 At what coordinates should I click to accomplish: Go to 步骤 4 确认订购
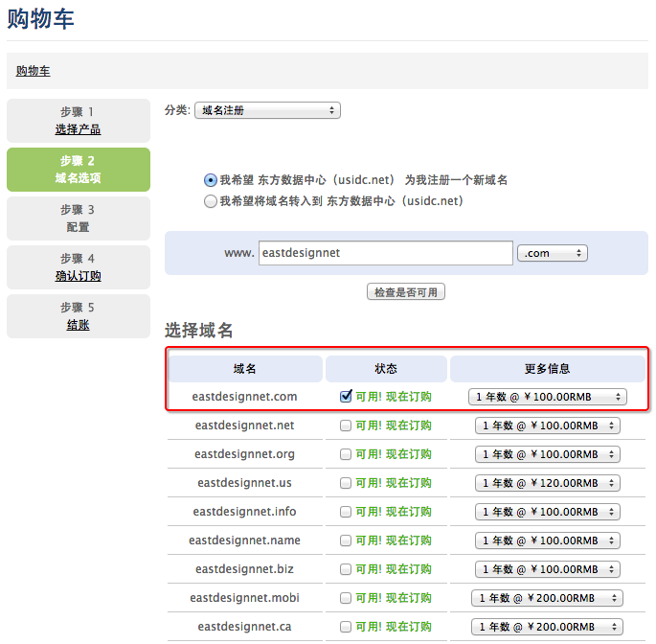79,267
